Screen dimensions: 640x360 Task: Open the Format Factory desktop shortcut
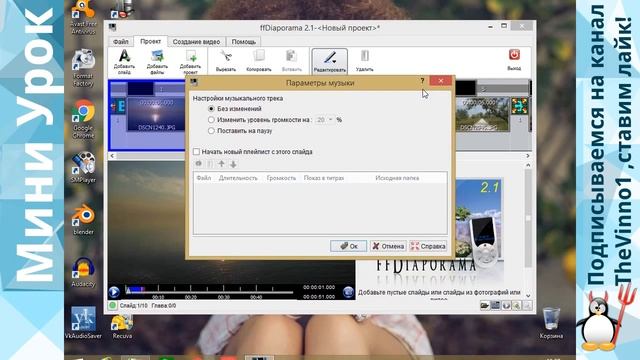[83, 68]
